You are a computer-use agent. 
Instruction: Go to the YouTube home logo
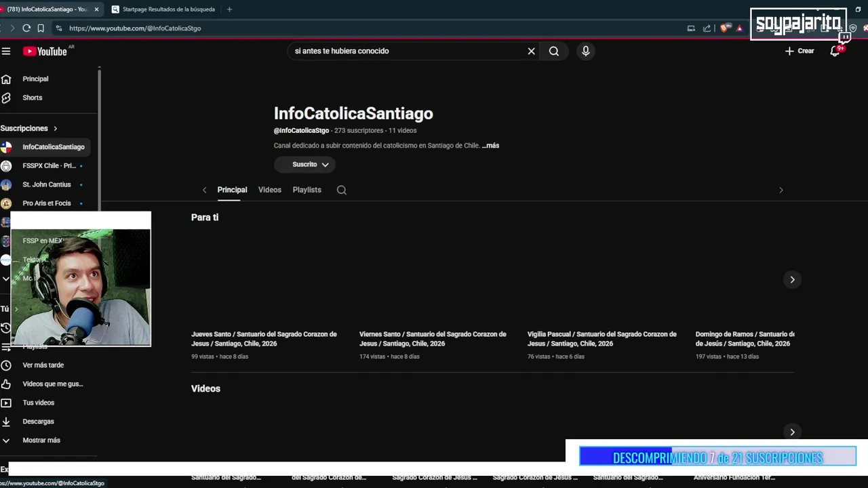click(45, 52)
